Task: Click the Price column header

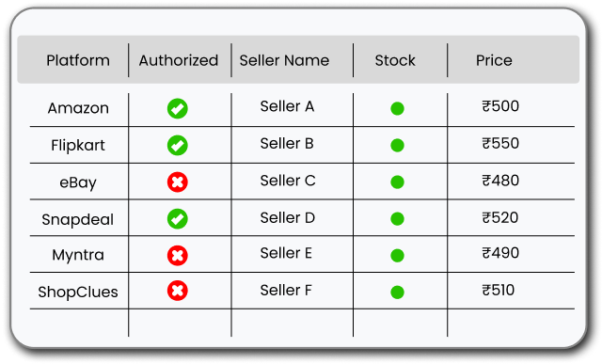Action: point(494,60)
